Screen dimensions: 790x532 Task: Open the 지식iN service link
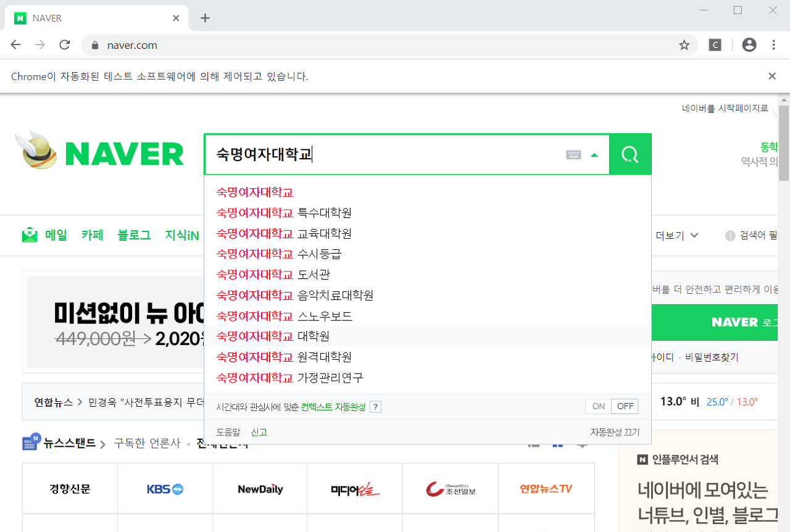pyautogui.click(x=182, y=235)
